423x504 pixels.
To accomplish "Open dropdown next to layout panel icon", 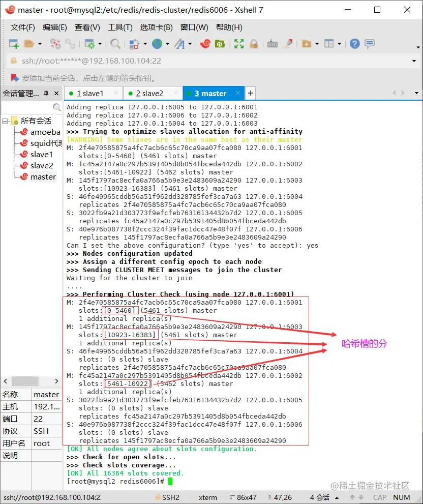I will (x=339, y=44).
